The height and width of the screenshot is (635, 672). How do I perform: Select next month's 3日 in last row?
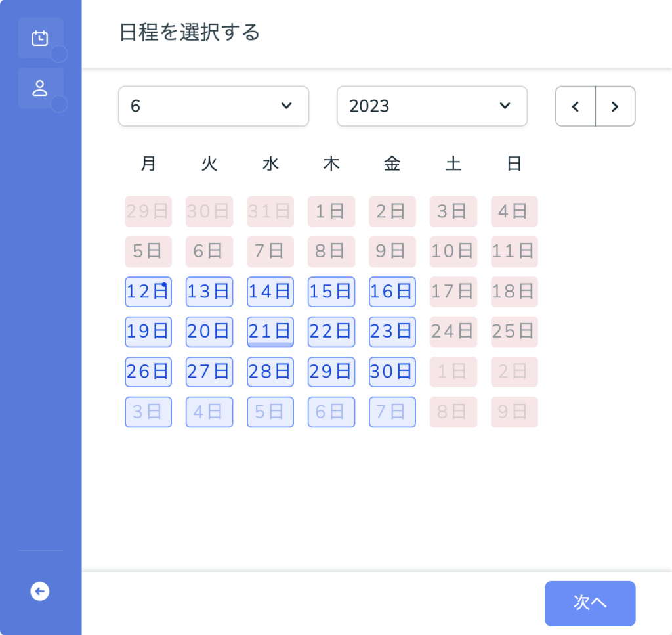point(148,412)
